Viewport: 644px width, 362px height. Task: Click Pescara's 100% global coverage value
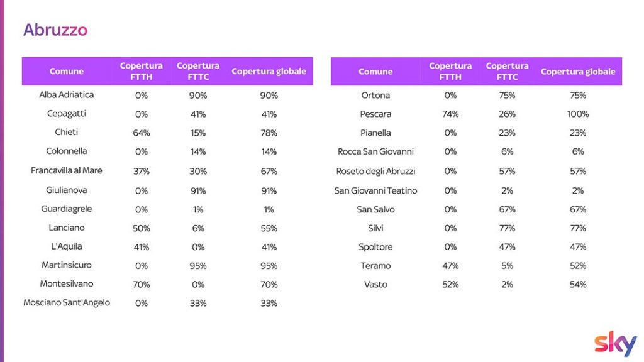578,114
